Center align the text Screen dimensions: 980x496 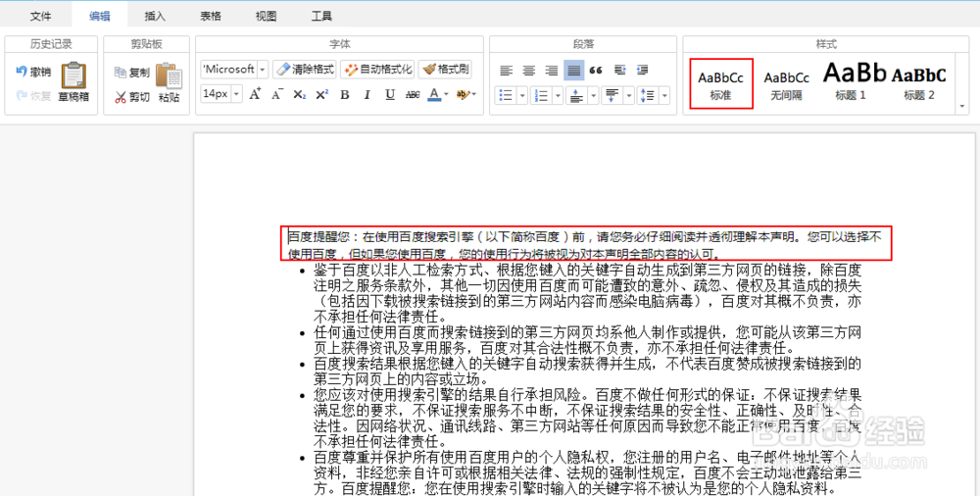[x=529, y=70]
